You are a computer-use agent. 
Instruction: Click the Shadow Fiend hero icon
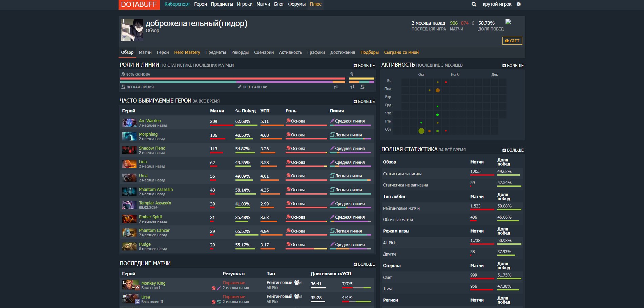coord(129,150)
